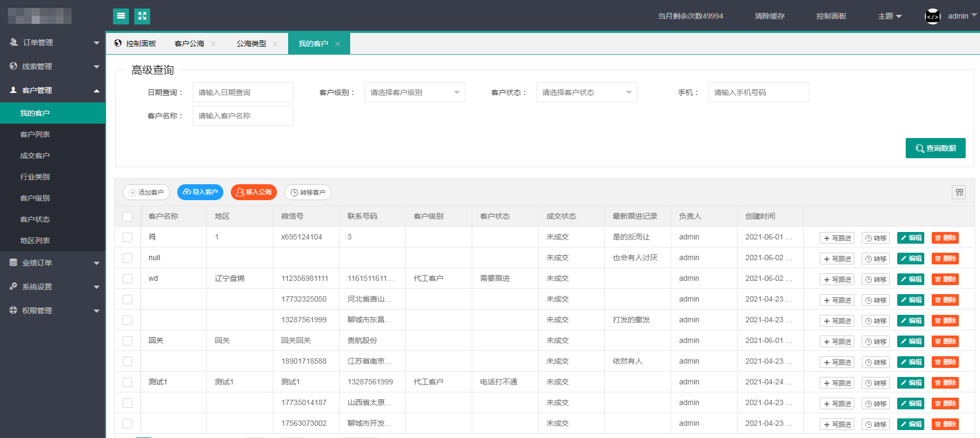Toggle the select-all checkbox in table header
980x438 pixels.
(x=127, y=217)
